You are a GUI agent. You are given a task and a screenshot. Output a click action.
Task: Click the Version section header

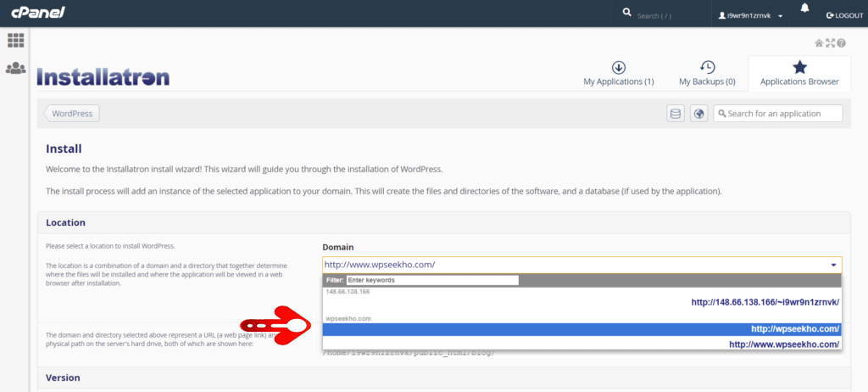tap(443, 378)
